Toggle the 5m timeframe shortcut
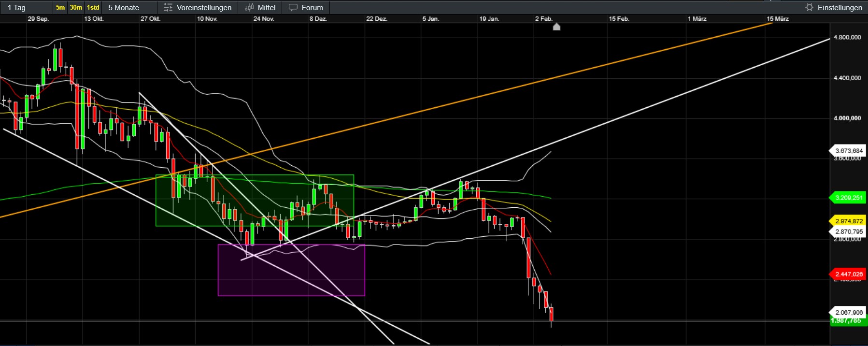The image size is (868, 346). pos(60,7)
